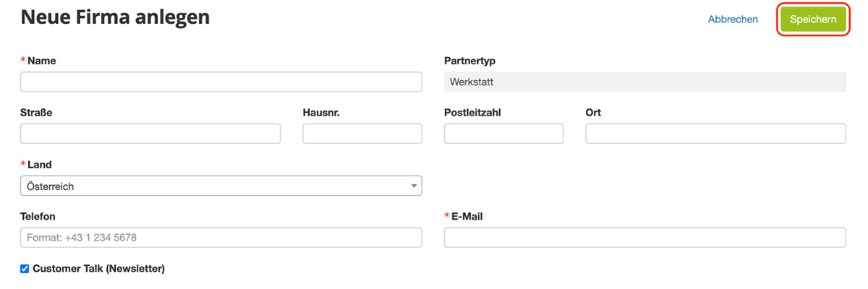The height and width of the screenshot is (289, 868).
Task: Click the Telefon number field
Action: point(221,238)
